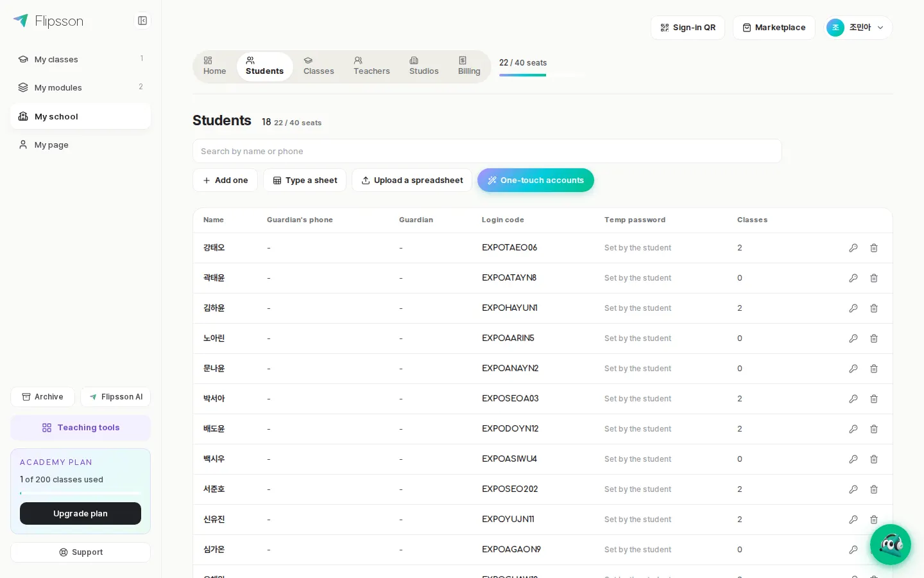Screen dimensions: 924x578
Task: Select My school in sidebar
Action: [x=80, y=116]
